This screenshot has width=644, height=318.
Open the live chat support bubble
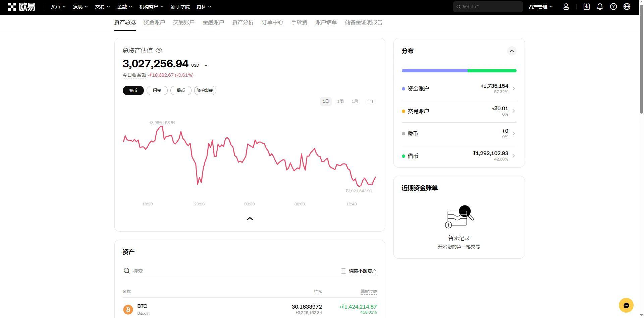[626, 305]
